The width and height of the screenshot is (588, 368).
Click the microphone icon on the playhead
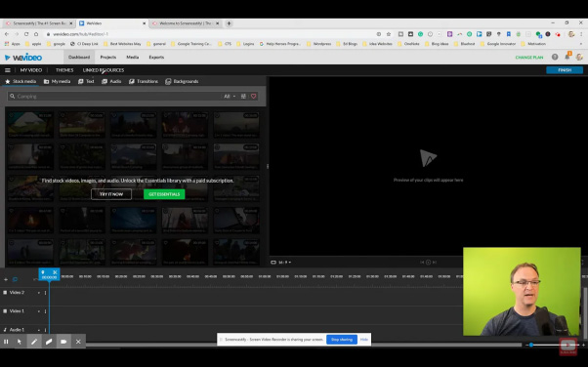tap(43, 272)
